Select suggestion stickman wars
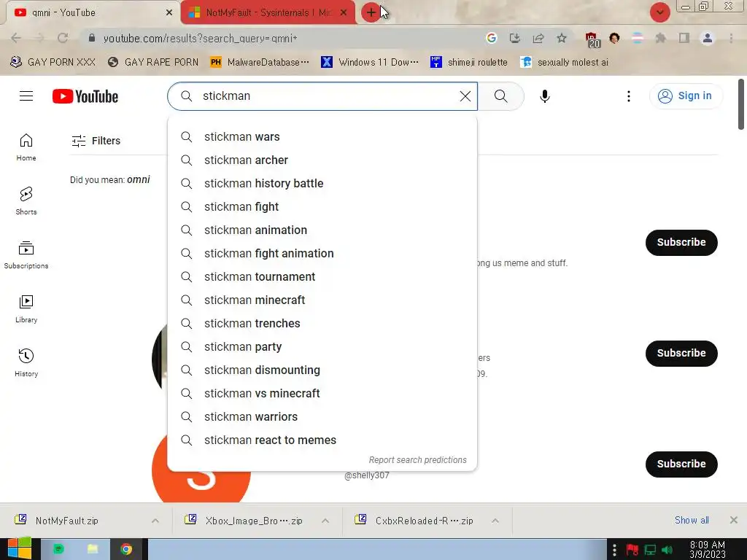747x560 pixels. click(322, 136)
